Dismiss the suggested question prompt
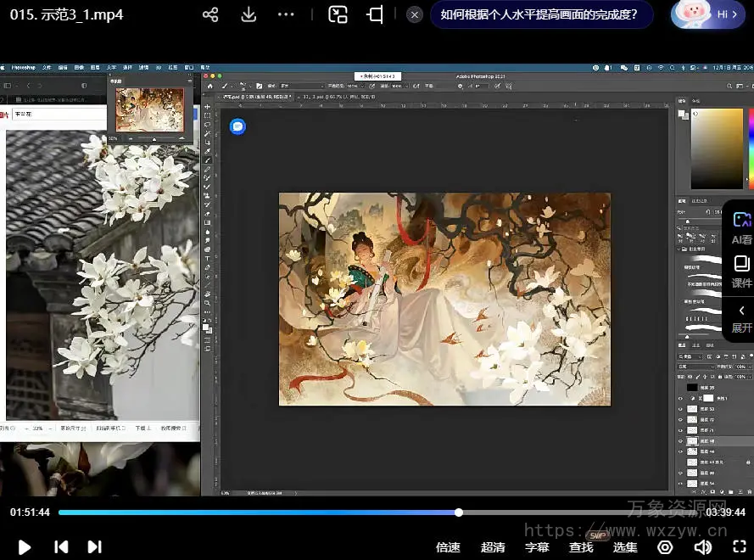 point(414,15)
